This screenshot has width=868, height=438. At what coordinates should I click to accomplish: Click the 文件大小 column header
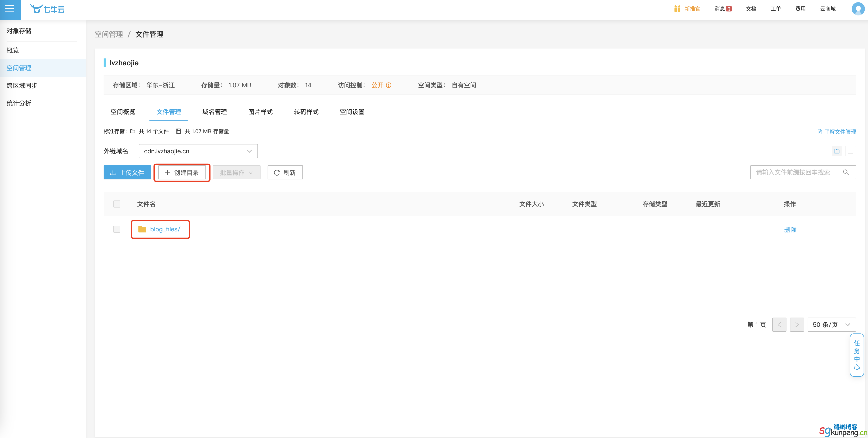click(x=531, y=204)
